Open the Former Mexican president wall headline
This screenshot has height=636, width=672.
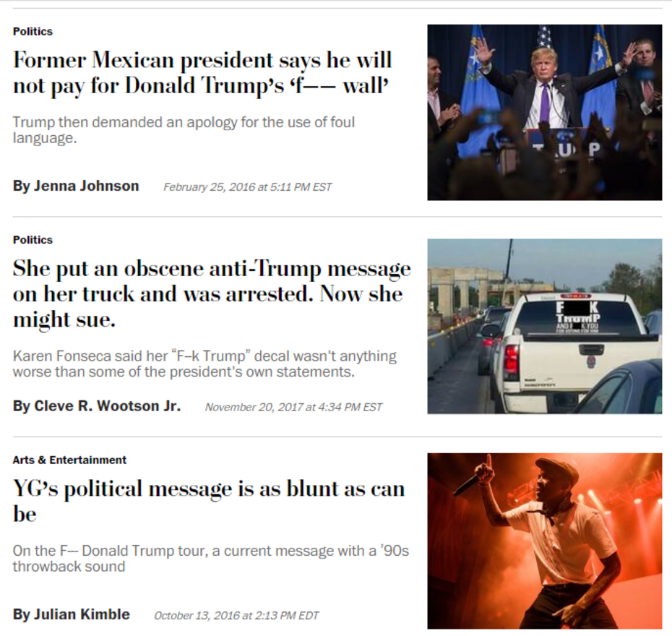(202, 72)
